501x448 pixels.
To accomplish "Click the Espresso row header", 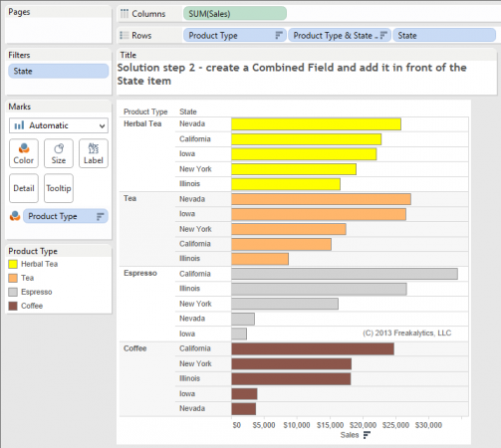I will click(x=140, y=273).
